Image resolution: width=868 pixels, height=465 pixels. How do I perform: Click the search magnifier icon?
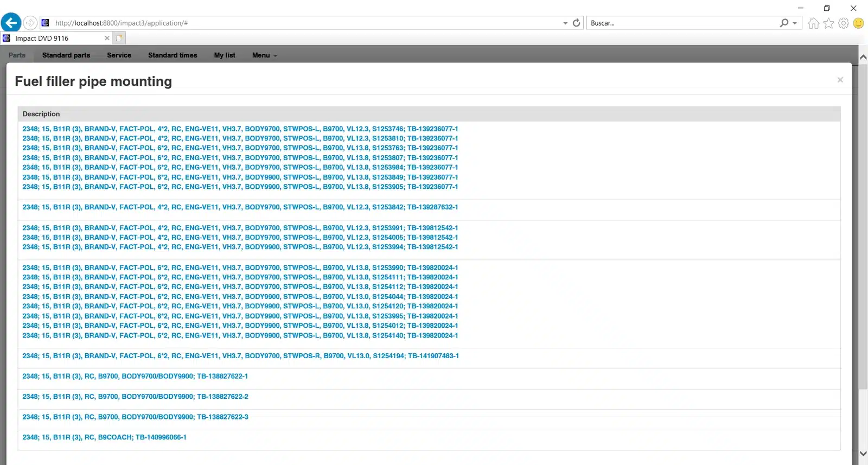pyautogui.click(x=784, y=23)
